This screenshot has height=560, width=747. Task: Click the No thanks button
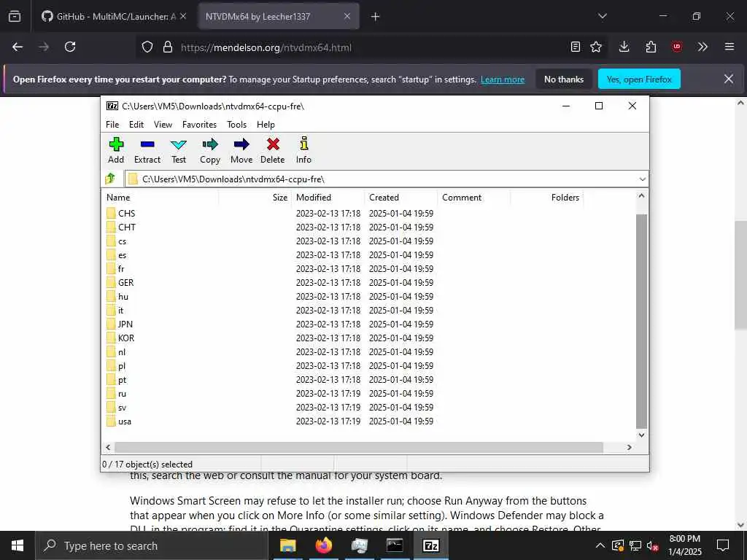[564, 79]
